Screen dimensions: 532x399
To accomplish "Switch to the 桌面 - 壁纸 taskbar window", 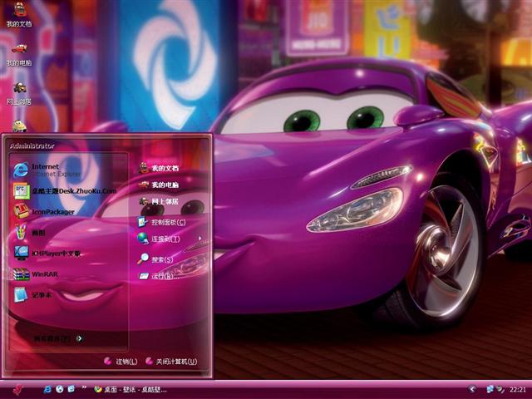I will point(133,389).
